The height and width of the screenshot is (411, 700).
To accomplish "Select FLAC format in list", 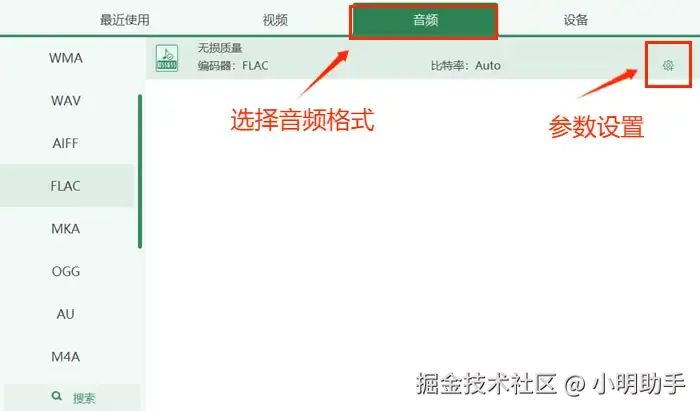I will [x=66, y=186].
